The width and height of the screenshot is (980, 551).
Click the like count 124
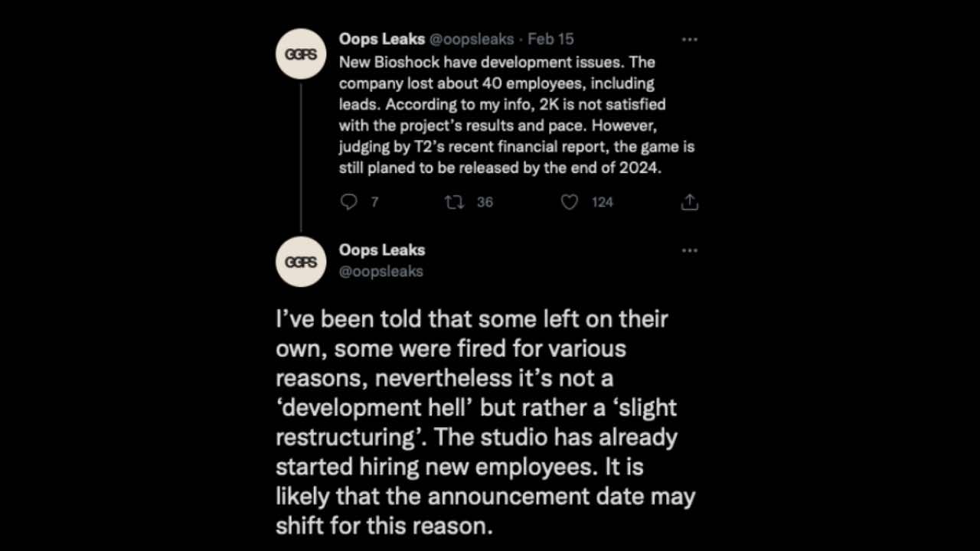click(x=603, y=202)
